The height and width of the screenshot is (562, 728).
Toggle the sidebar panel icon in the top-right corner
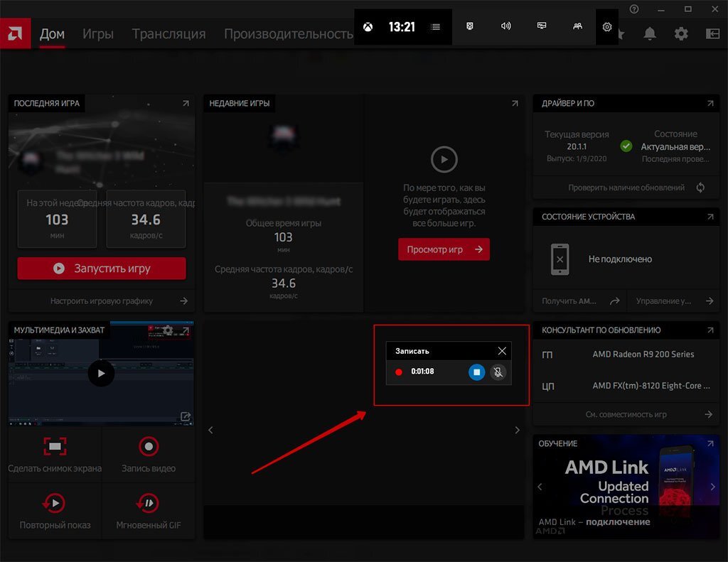point(712,33)
